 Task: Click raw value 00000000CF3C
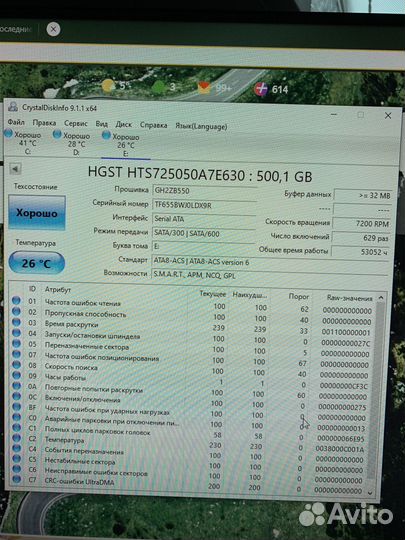point(343,386)
